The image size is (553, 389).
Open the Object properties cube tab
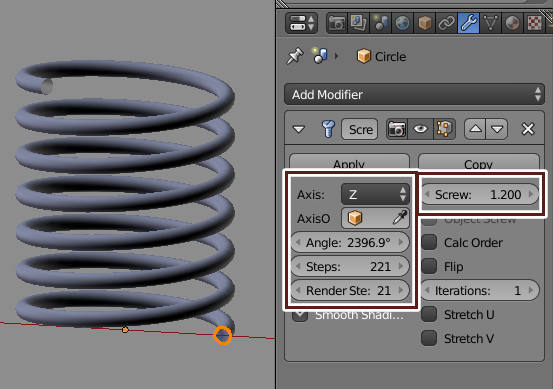coord(425,23)
